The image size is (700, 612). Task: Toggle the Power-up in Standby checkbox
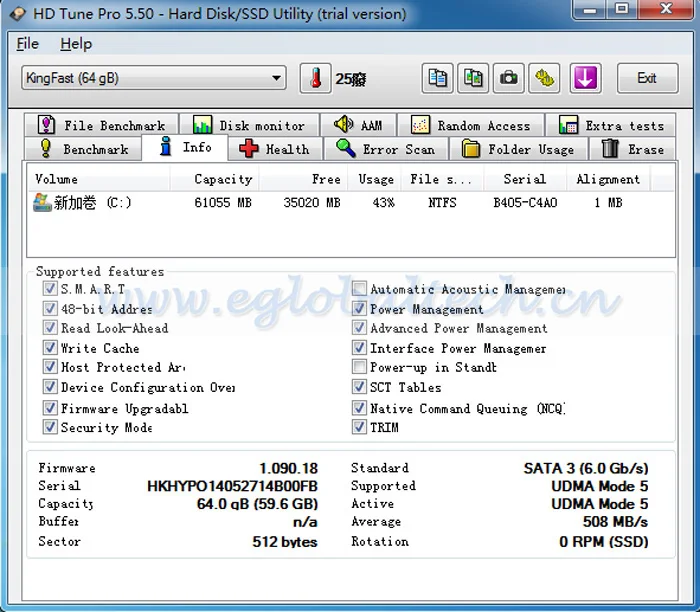pos(359,367)
